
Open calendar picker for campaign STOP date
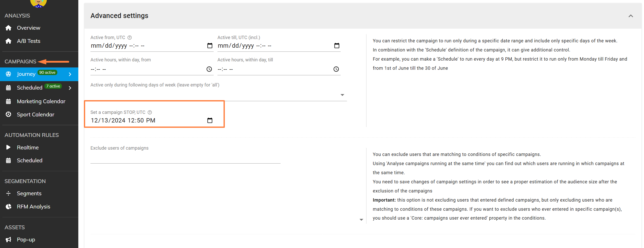pos(210,120)
